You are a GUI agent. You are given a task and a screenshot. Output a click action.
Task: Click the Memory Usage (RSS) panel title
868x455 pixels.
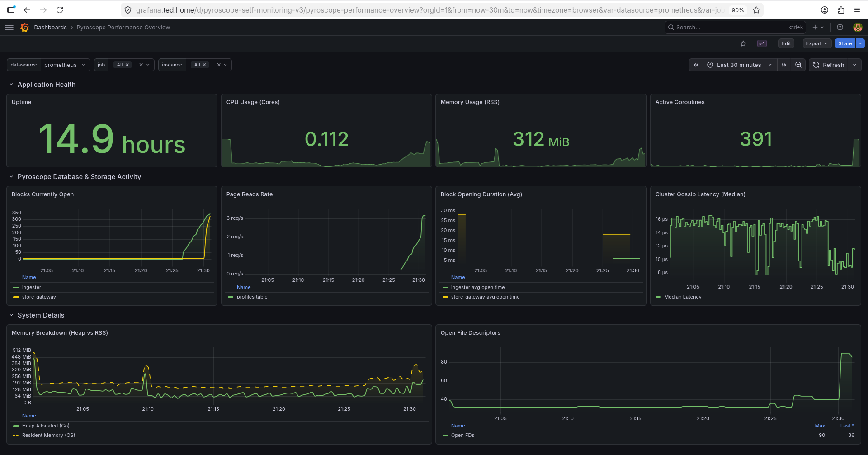click(470, 102)
